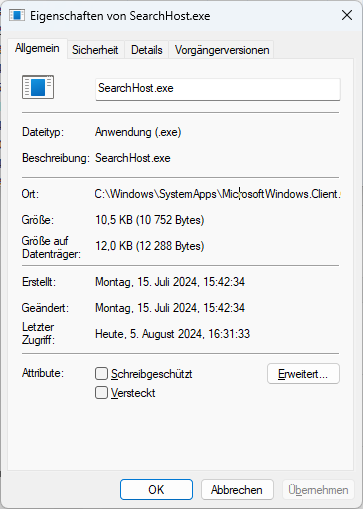363x509 pixels.
Task: Select the Vorgängerversionen tab
Action: point(222,50)
